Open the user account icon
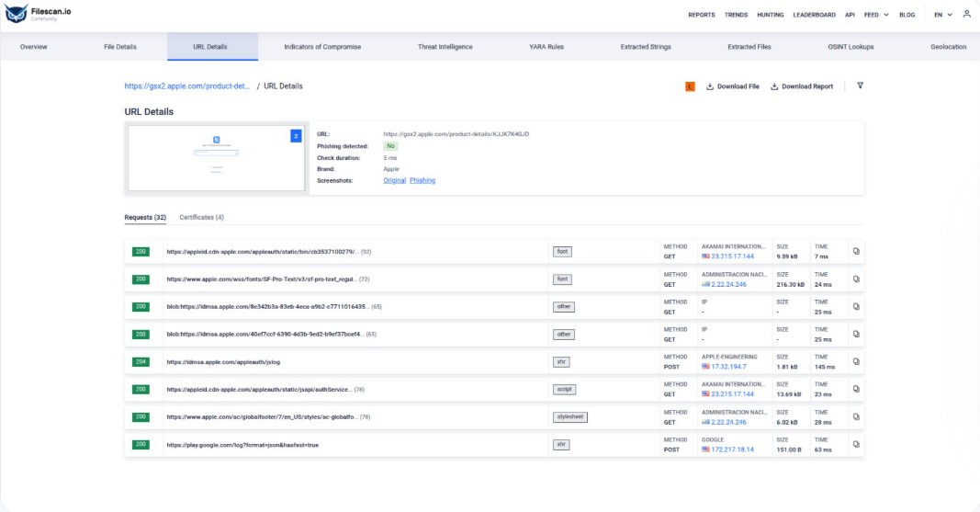The image size is (980, 512). pos(967,14)
